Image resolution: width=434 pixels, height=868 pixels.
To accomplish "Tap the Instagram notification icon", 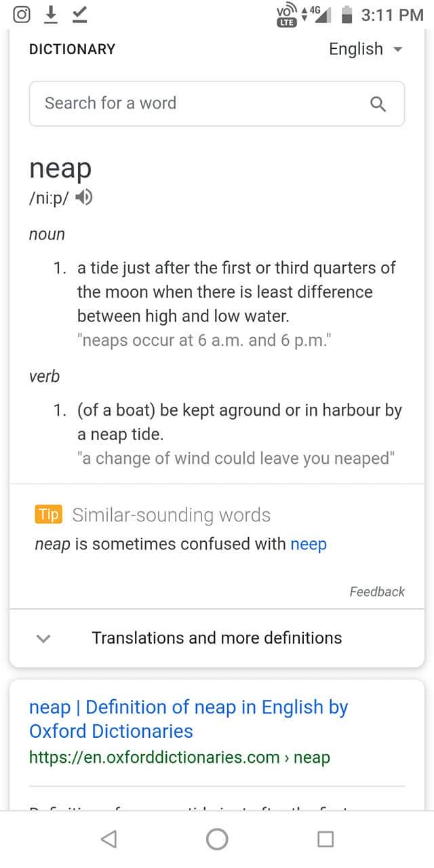I will click(x=22, y=14).
